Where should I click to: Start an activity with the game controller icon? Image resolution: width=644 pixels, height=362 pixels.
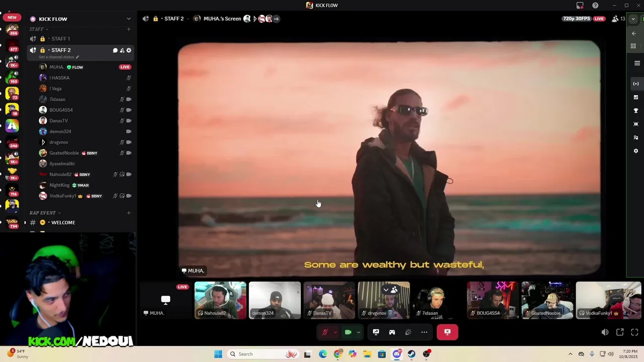pos(392,332)
